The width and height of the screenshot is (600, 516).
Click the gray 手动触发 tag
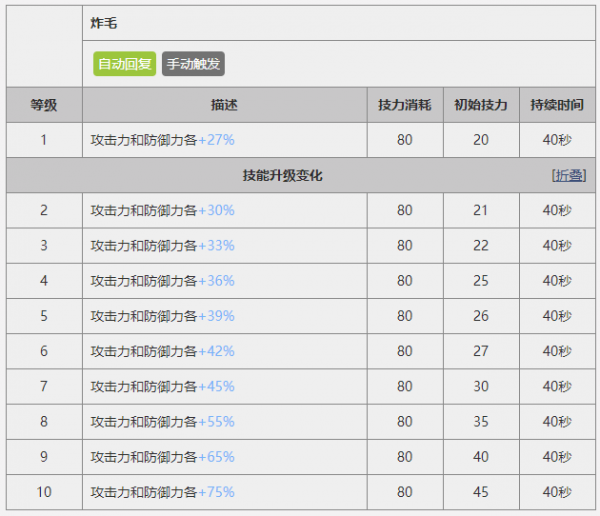click(x=193, y=65)
